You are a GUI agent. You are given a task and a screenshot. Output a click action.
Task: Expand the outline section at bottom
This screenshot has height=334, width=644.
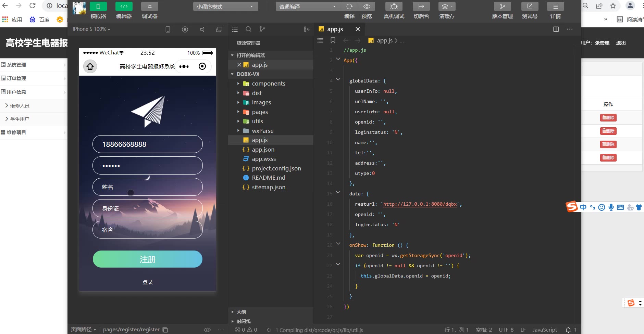tap(241, 312)
